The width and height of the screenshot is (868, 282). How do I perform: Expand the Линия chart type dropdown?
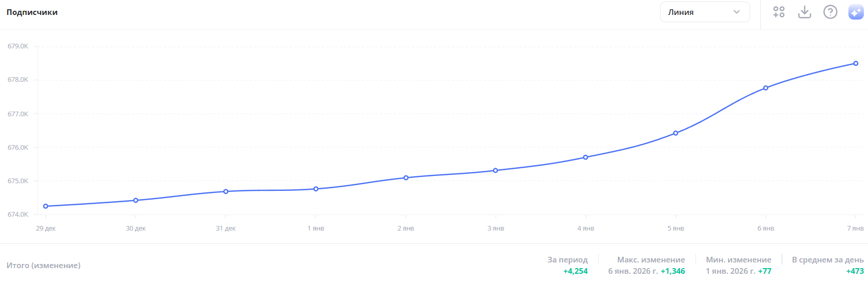(x=704, y=12)
